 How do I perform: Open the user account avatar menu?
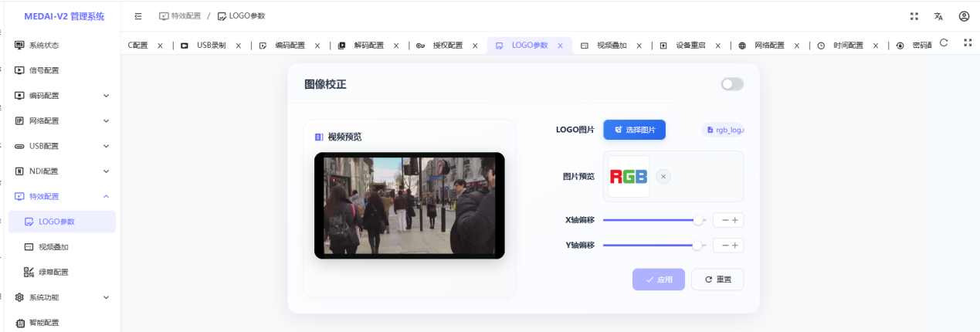964,16
